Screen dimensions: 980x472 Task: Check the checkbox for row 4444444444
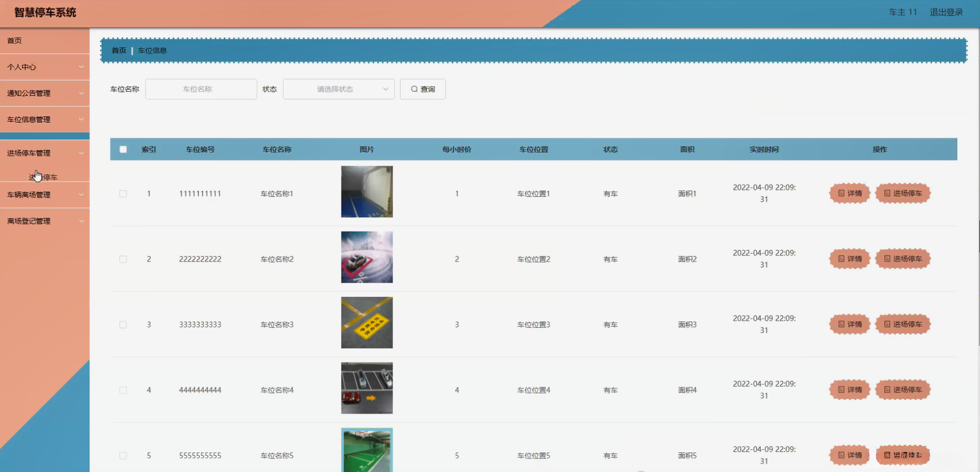pyautogui.click(x=123, y=390)
